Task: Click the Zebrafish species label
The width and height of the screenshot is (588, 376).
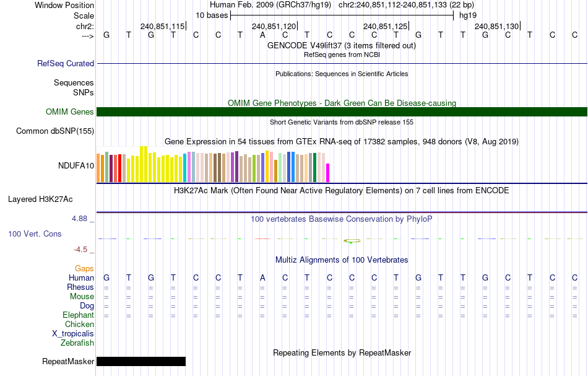Action: (x=77, y=343)
